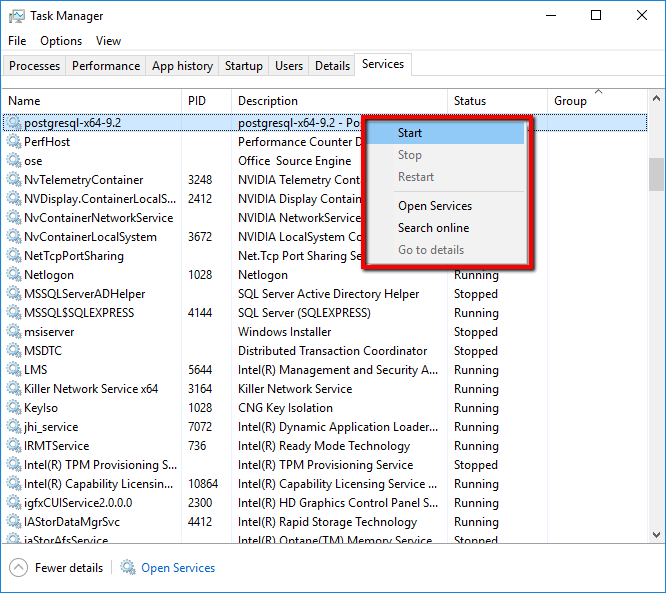This screenshot has width=666, height=593.
Task: Click the sort arrow above the Group column
Action: click(x=598, y=92)
